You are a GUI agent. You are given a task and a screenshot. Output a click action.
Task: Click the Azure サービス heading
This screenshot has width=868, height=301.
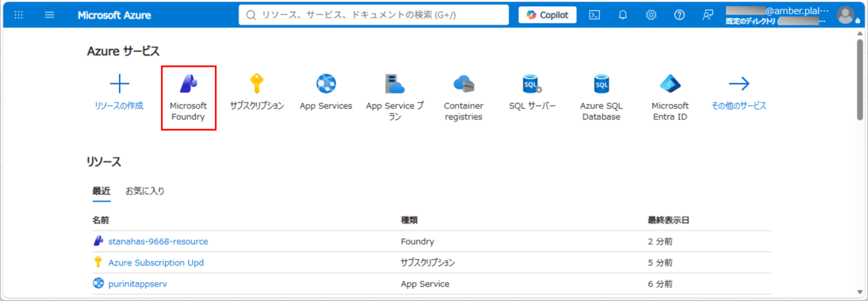[123, 51]
